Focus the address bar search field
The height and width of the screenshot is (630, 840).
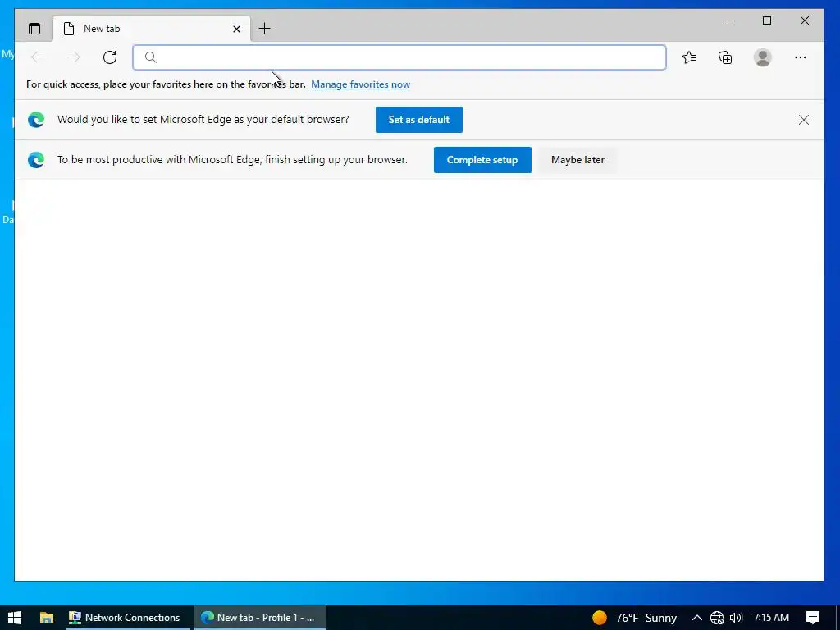[x=399, y=57]
